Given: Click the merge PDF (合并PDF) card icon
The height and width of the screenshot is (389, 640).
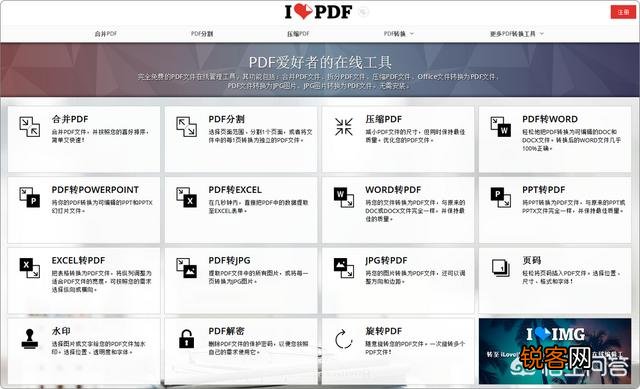Looking at the screenshot, I should (x=30, y=126).
